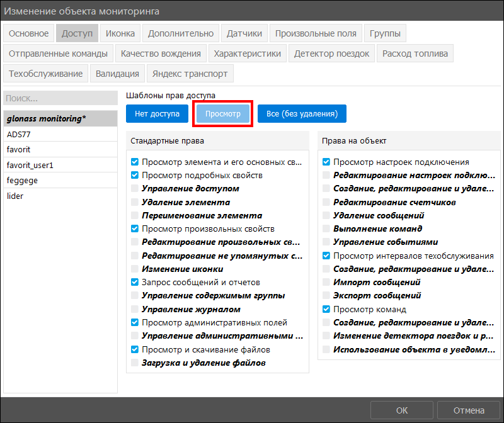Toggle Запрос сообщений и отчетов checkbox

(135, 283)
